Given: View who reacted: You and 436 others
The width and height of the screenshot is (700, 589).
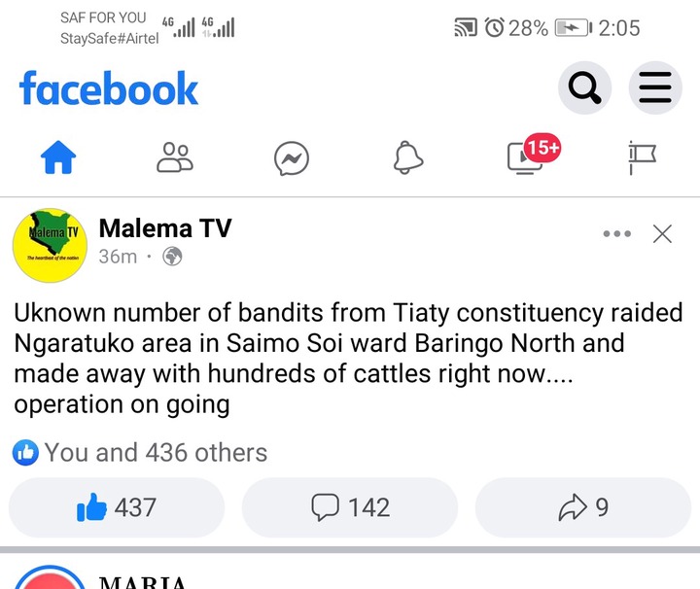Looking at the screenshot, I should click(x=141, y=452).
